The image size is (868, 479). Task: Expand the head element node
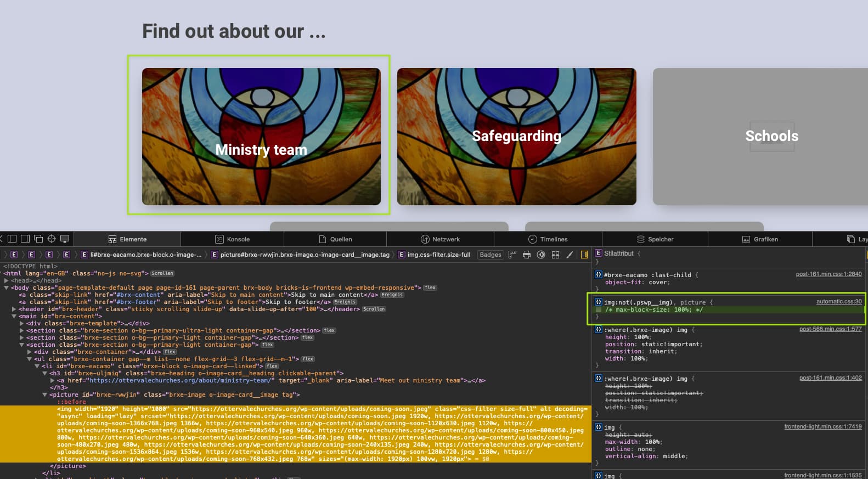[7, 280]
